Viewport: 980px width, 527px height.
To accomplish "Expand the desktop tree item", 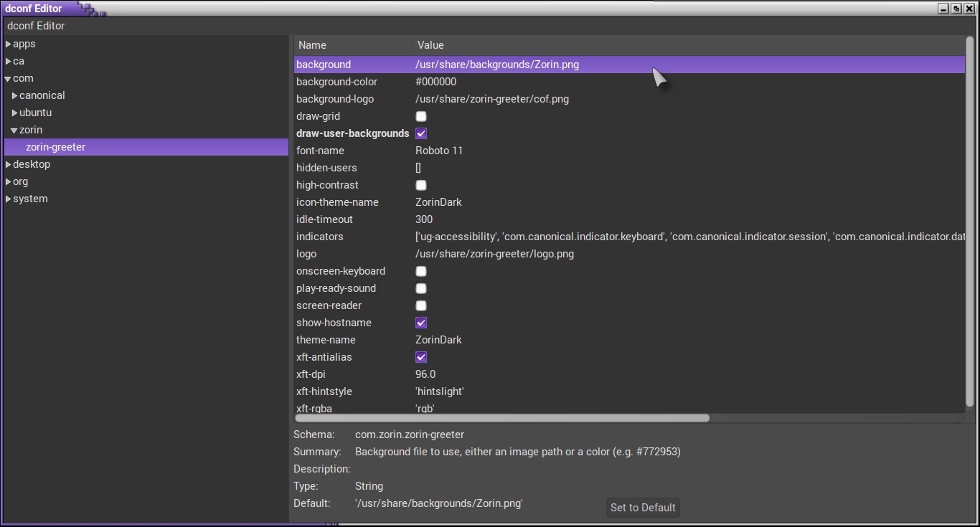I will (x=8, y=164).
